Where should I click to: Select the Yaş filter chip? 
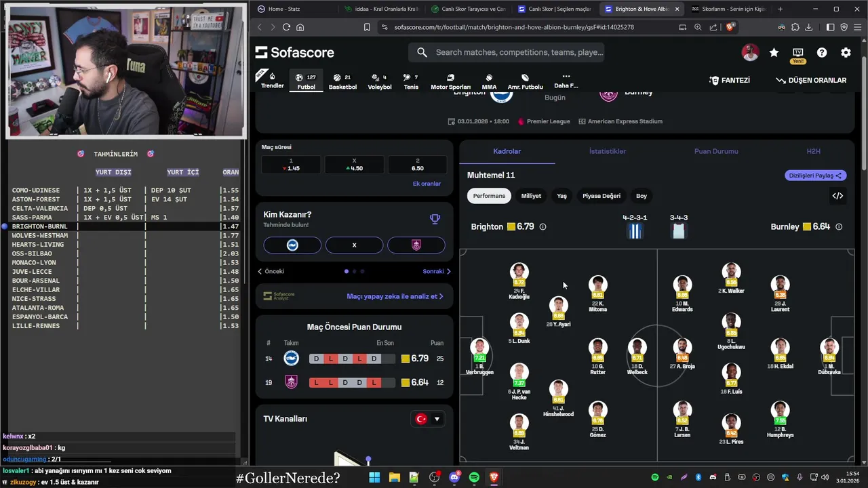(561, 196)
